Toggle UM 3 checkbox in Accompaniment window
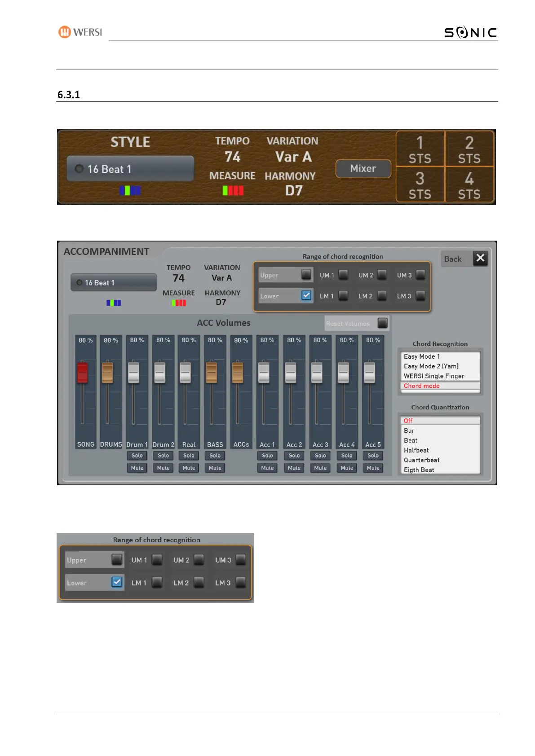The width and height of the screenshot is (535, 756). (420, 275)
